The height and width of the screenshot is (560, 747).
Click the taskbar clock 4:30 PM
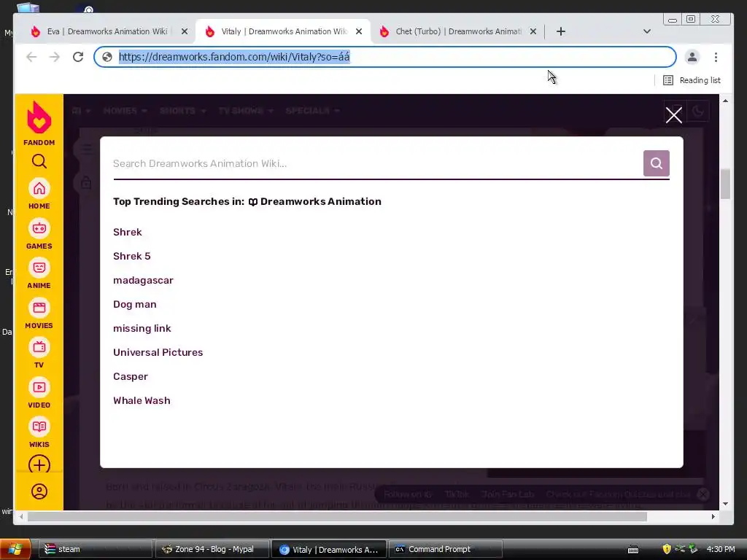pyautogui.click(x=720, y=549)
